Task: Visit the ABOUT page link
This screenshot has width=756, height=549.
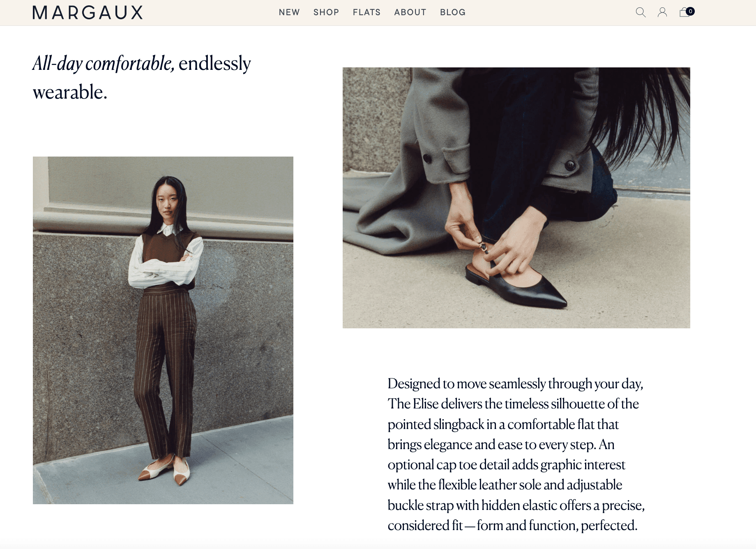Action: 410,12
